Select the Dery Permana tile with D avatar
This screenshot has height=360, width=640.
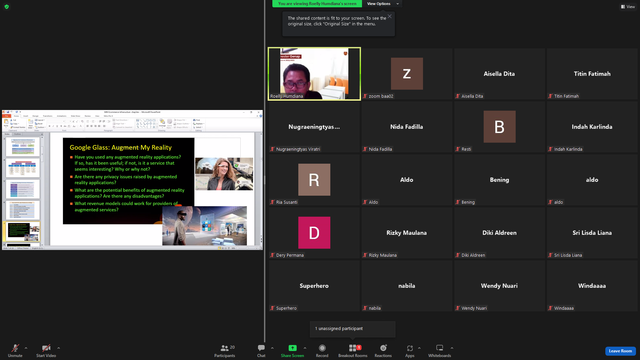314,233
